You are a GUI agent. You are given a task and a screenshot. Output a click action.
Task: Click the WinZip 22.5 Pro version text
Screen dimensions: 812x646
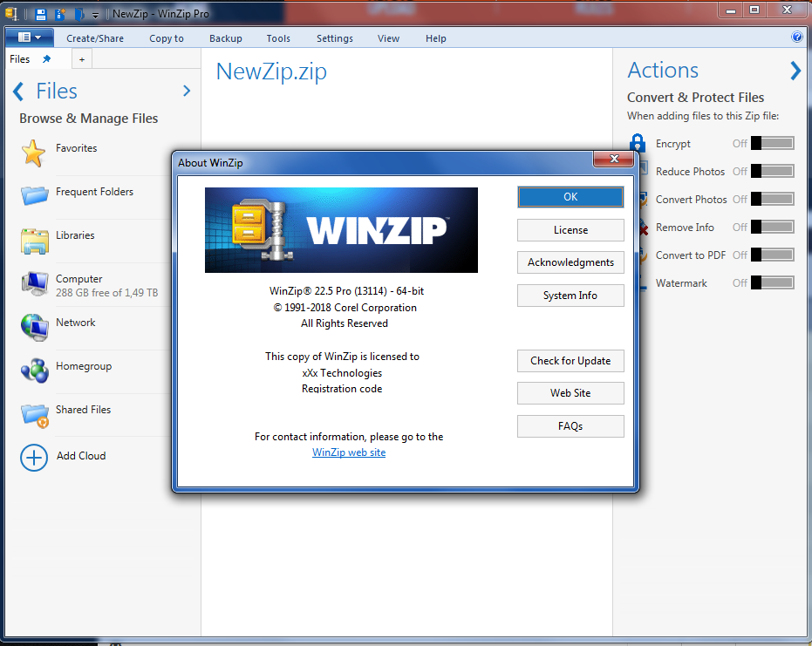tap(346, 291)
